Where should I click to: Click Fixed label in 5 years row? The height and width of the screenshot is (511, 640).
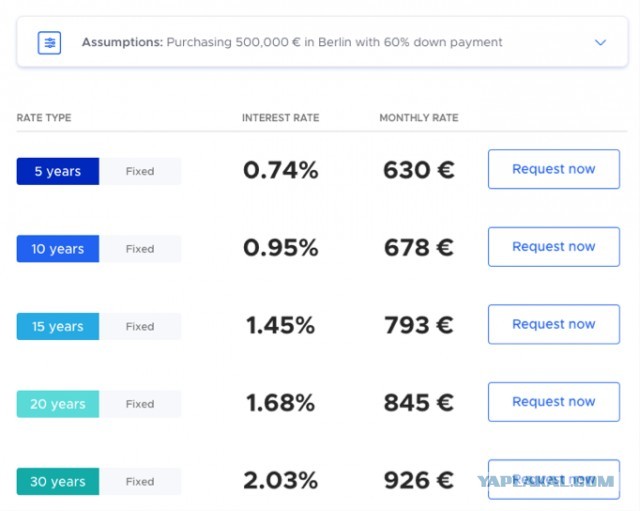tap(140, 171)
